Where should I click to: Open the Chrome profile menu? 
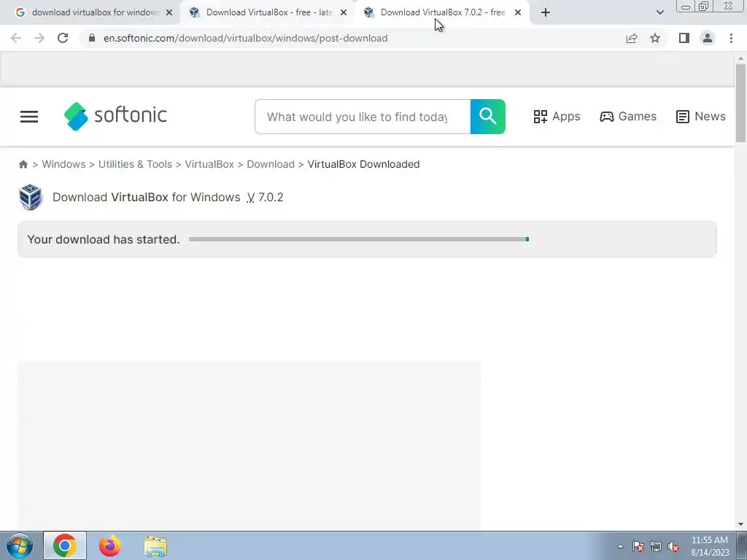coord(708,38)
